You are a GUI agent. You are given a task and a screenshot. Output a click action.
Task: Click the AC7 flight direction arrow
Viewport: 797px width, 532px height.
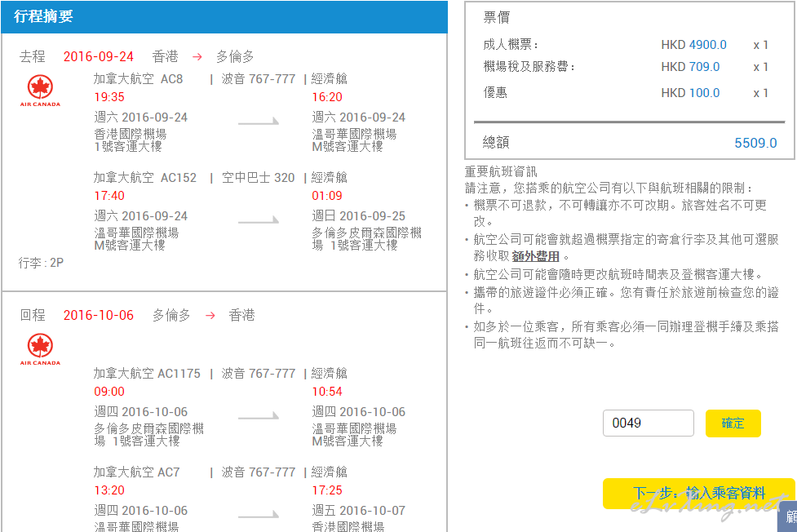tap(259, 514)
